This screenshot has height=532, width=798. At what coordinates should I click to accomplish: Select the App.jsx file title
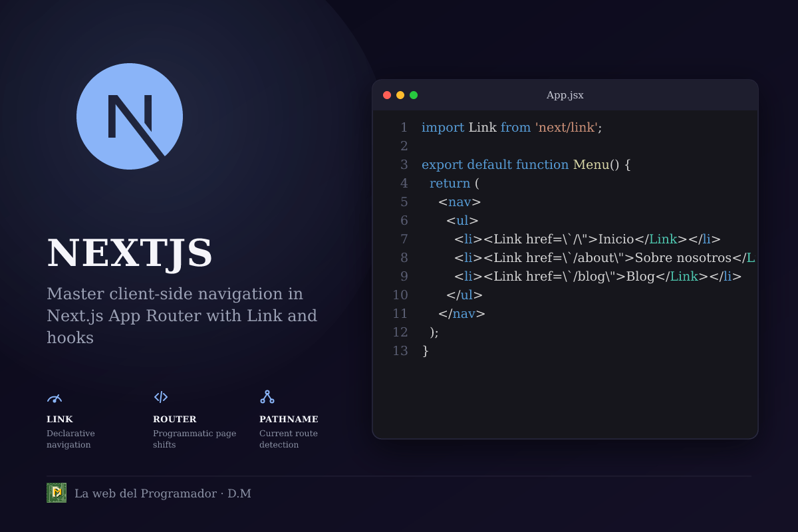point(565,95)
